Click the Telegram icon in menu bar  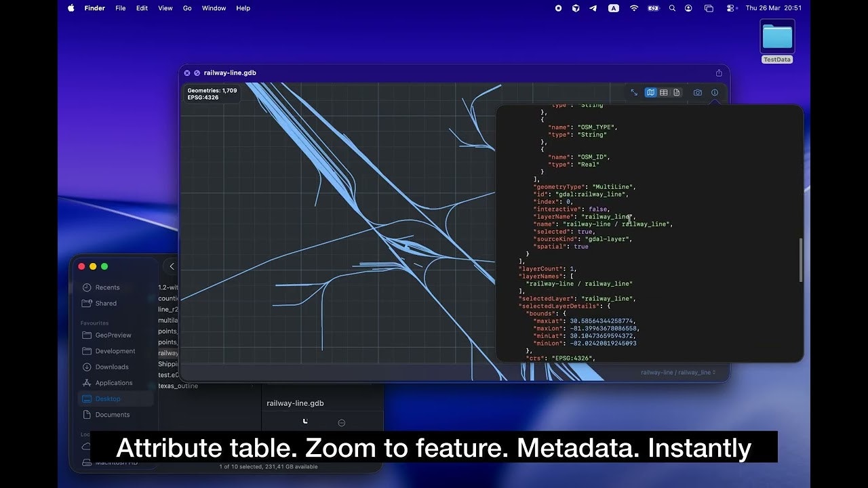point(593,8)
